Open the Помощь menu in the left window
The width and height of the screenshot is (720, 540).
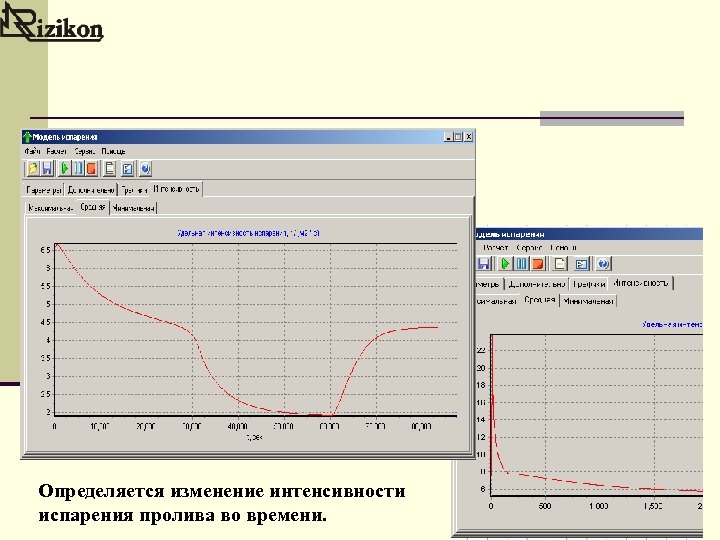(113, 151)
